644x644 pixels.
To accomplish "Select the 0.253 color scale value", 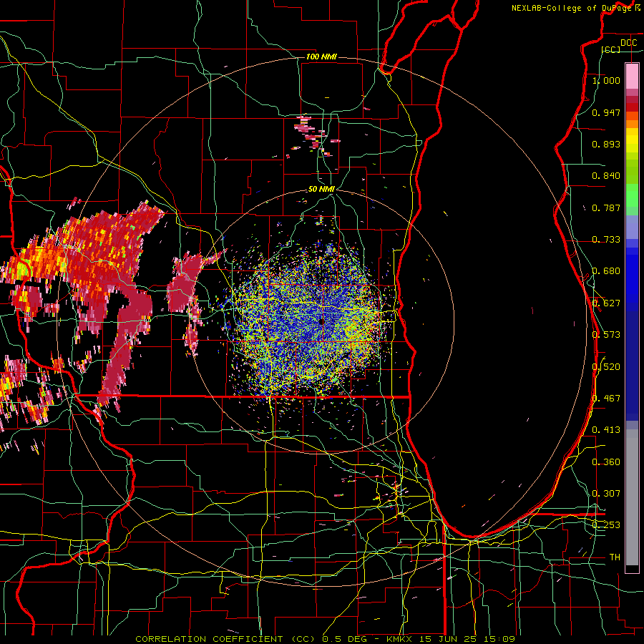I will coord(606,525).
